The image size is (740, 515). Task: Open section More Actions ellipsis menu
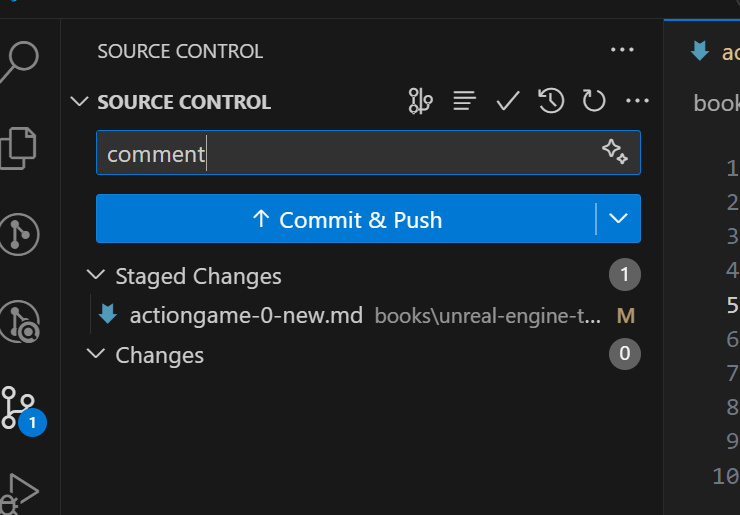tap(637, 101)
